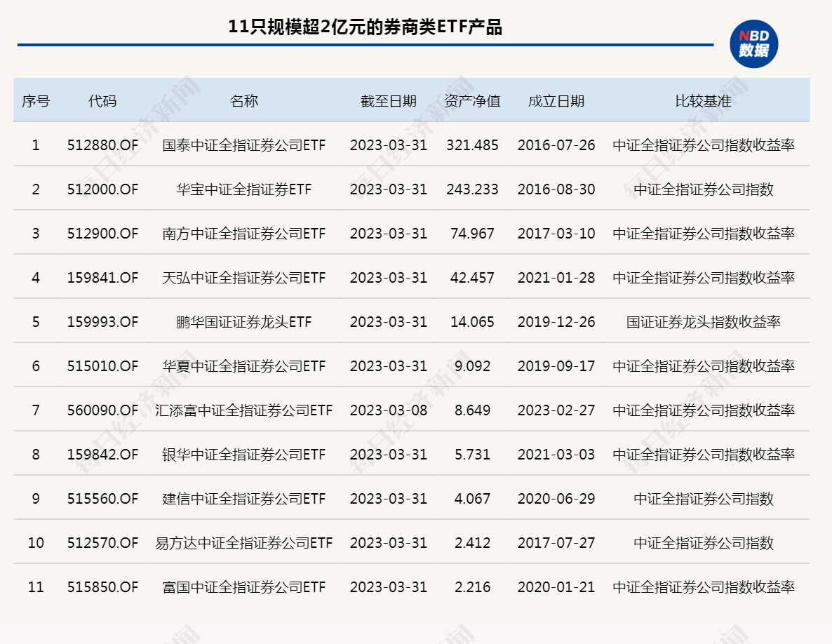Click the name 汇添富中证全指证券公司ETF
Screen dimensions: 832x644
tap(243, 410)
